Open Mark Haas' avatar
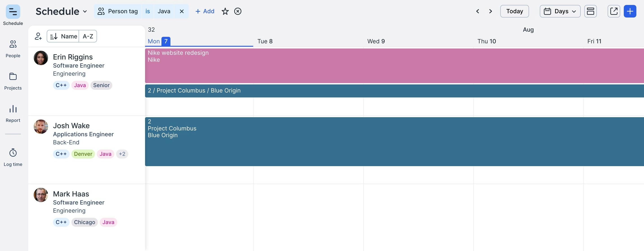The height and width of the screenshot is (251, 644). (x=41, y=195)
